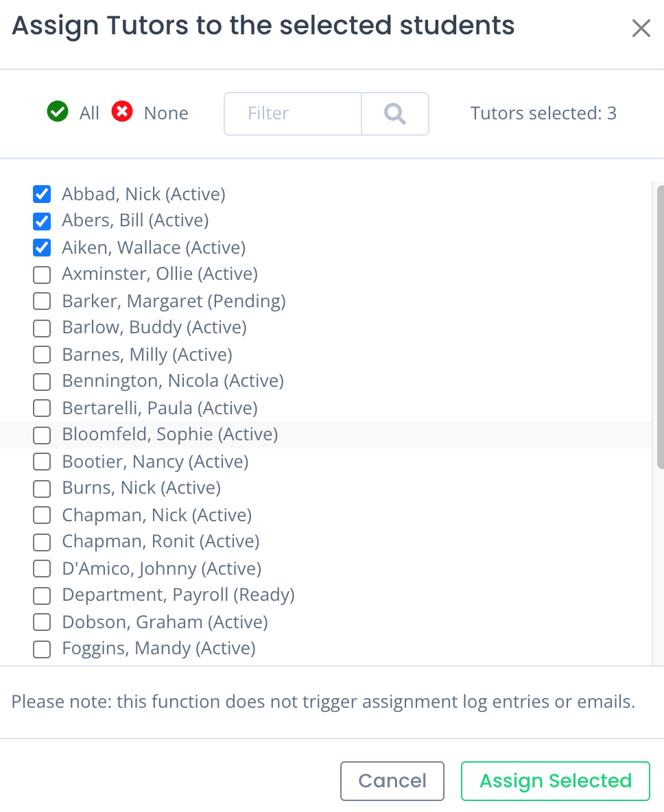Viewport: 664px width, 812px height.
Task: Click the name D'Amico, Johnny (Active)
Action: coord(162,569)
